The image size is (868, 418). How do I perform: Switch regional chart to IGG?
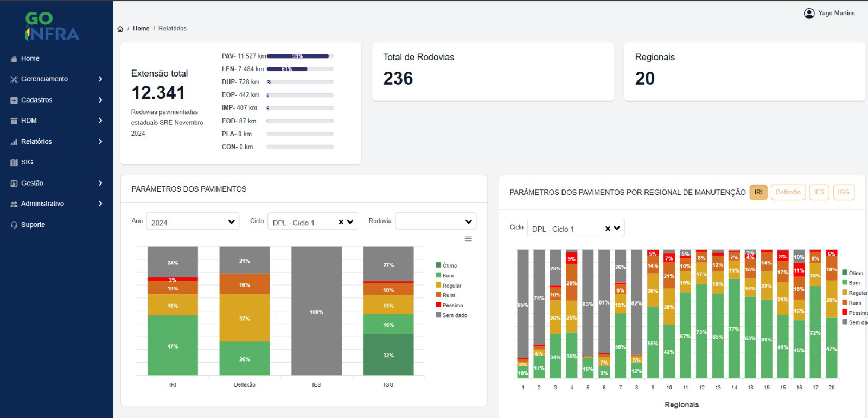(843, 192)
